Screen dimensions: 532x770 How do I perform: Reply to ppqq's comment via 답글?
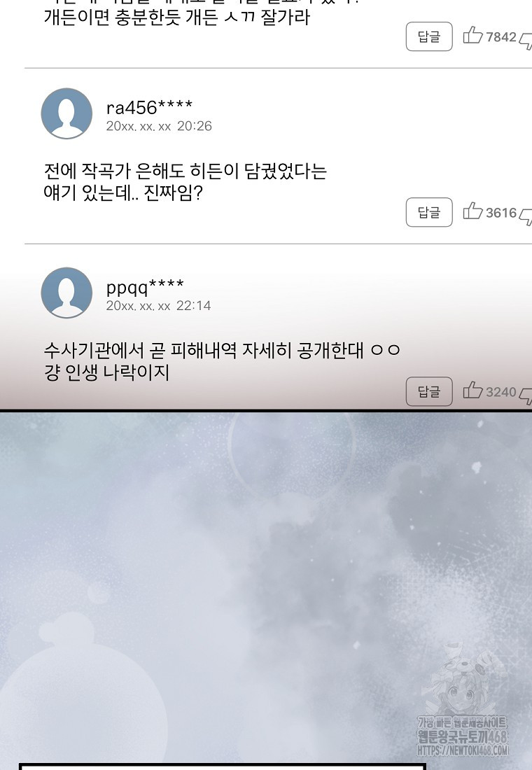point(429,391)
